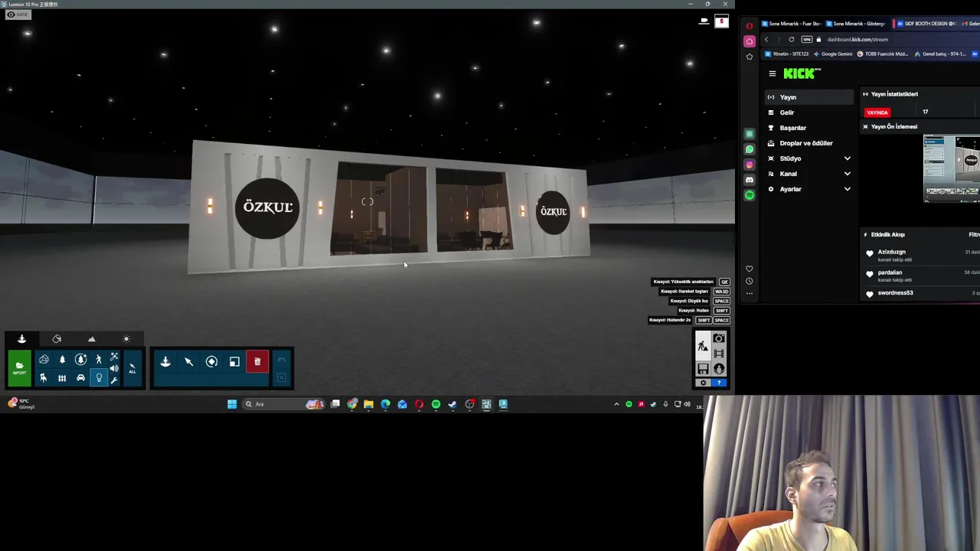Screen dimensions: 980x551
Task: Select the Lights bulb category icon
Action: tap(99, 378)
